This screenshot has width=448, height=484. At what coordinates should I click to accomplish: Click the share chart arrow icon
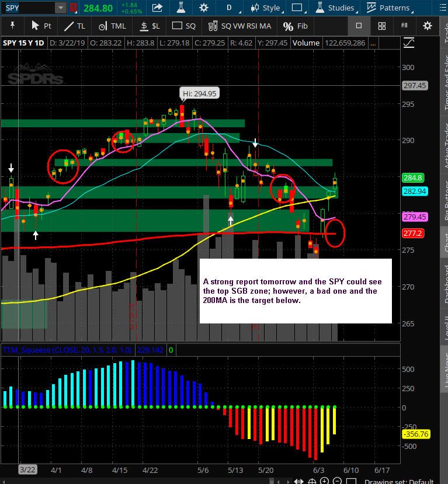(x=157, y=8)
